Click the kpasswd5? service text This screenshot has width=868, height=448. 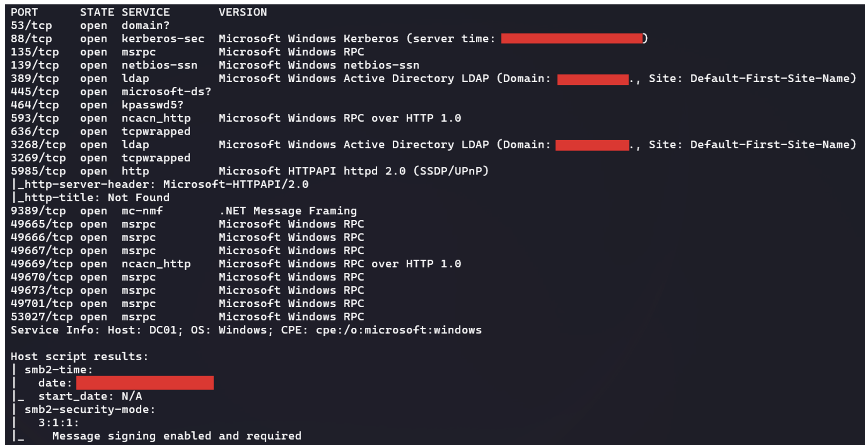pos(152,105)
